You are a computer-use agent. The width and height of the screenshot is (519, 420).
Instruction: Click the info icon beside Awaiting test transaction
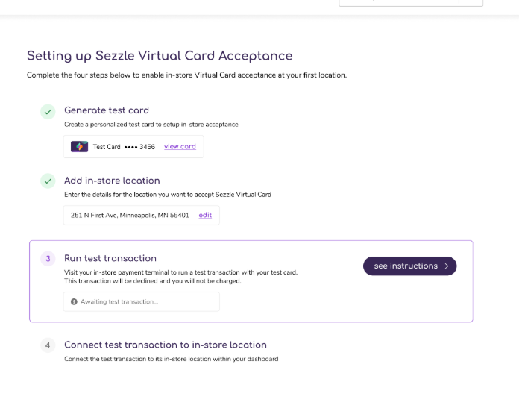point(74,302)
